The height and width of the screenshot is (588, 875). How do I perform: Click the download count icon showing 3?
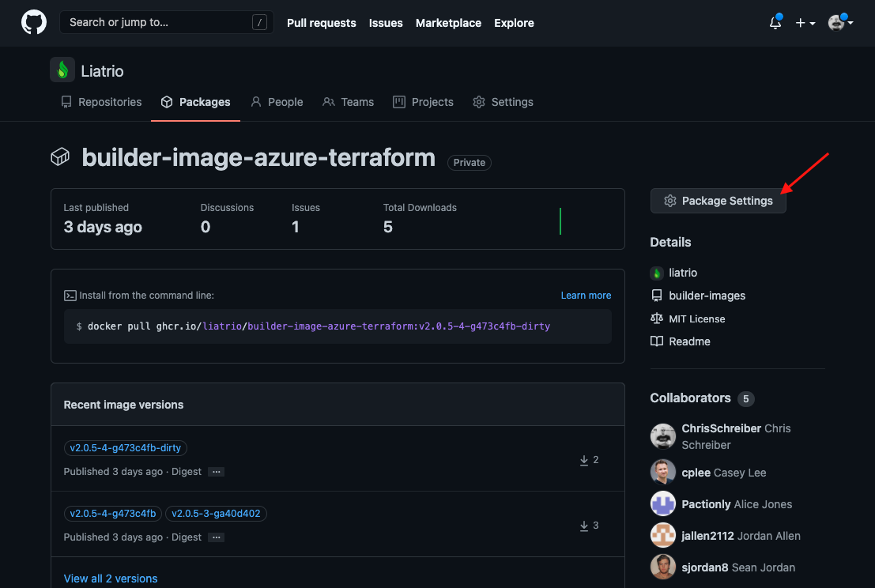click(x=583, y=526)
